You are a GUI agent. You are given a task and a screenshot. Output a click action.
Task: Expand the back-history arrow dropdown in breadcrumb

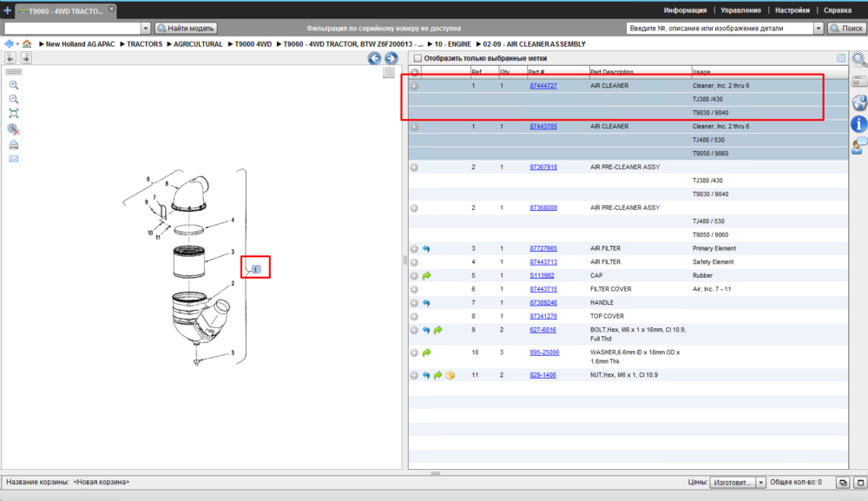[x=17, y=44]
